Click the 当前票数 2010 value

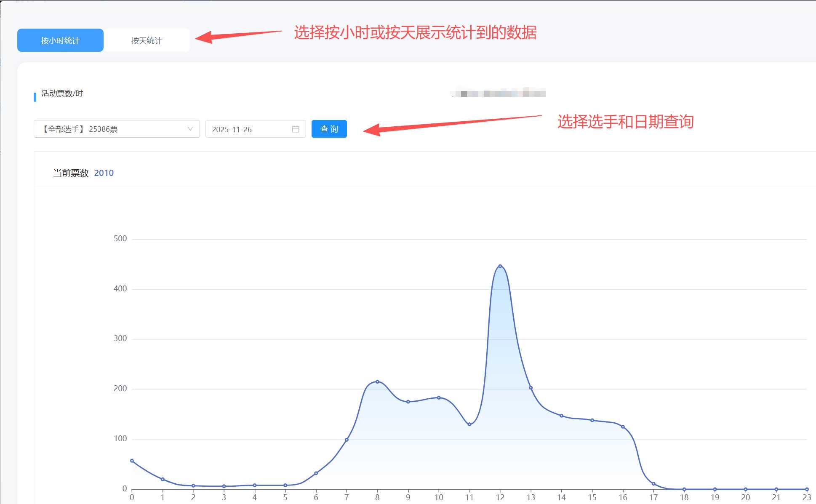pos(104,173)
